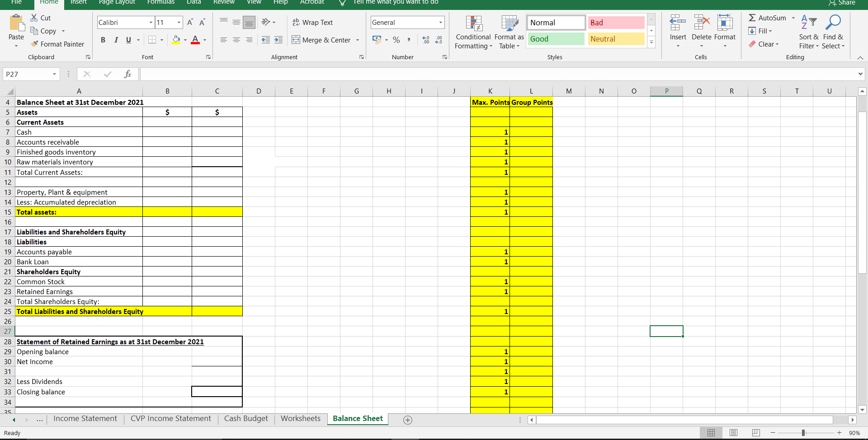Open the General number format dropdown
Screen dimensions: 868x440
tap(441, 23)
